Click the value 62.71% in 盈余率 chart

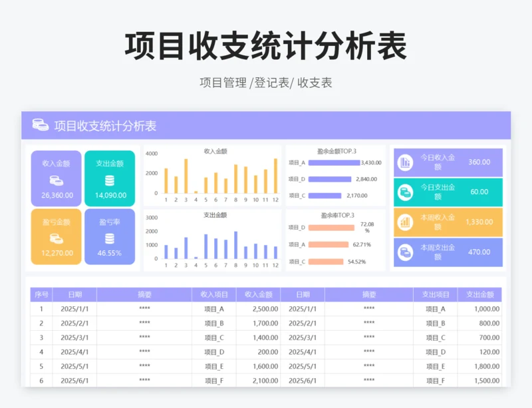[362, 244]
